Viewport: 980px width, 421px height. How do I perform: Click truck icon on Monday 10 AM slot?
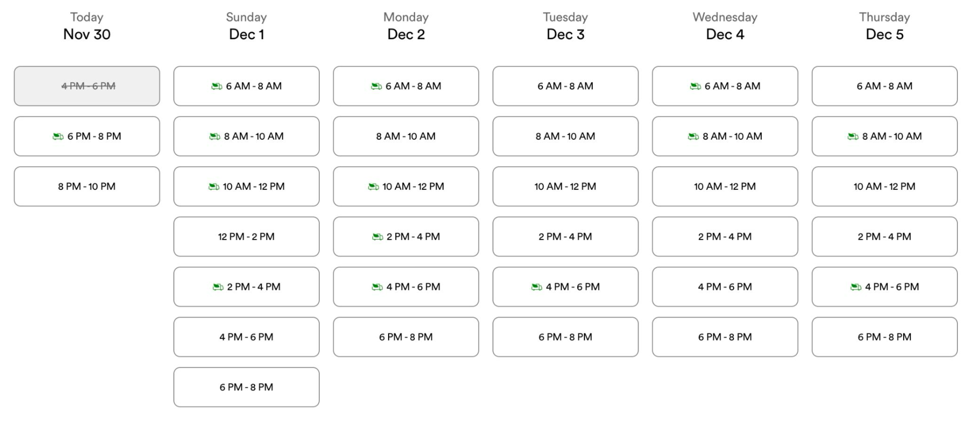[374, 187]
